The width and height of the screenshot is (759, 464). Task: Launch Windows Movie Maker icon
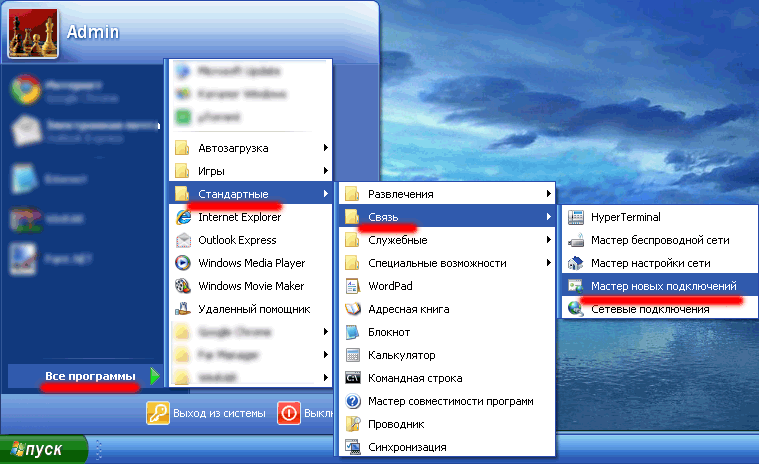click(183, 286)
